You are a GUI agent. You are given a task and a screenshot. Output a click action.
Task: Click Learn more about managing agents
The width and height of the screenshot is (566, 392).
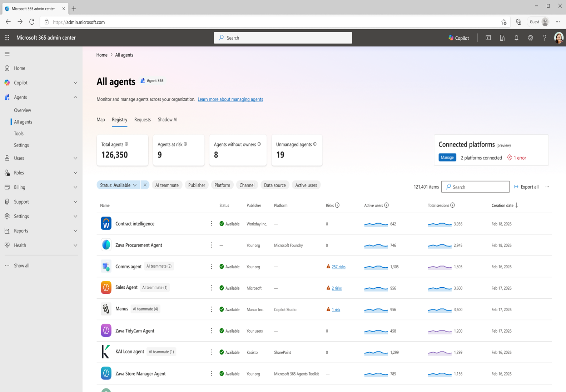pos(230,99)
